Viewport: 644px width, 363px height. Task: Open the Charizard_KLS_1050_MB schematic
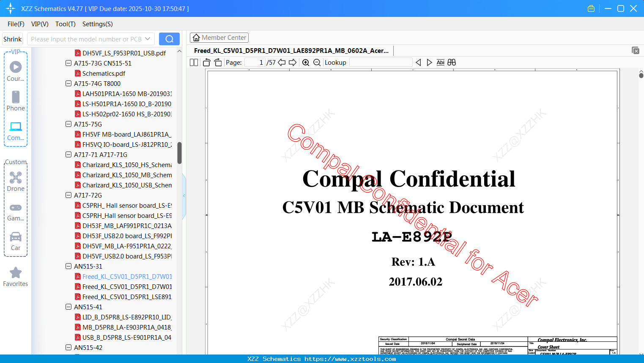[x=123, y=175]
